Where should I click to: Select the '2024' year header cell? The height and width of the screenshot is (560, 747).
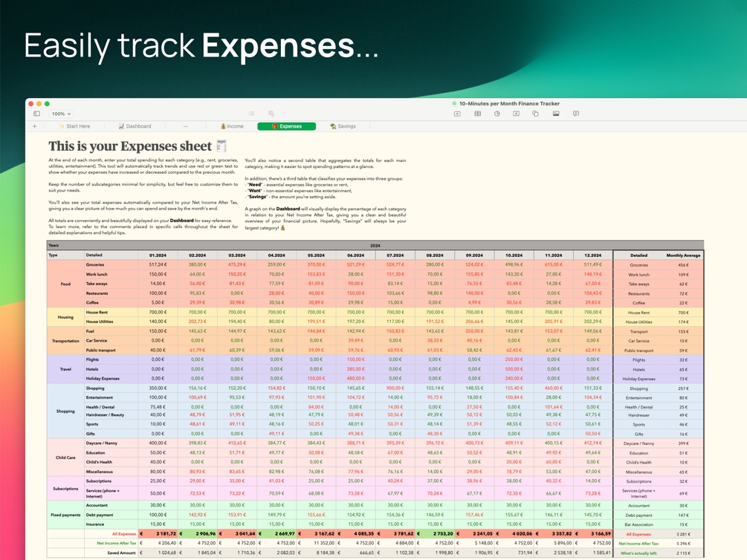tap(375, 245)
